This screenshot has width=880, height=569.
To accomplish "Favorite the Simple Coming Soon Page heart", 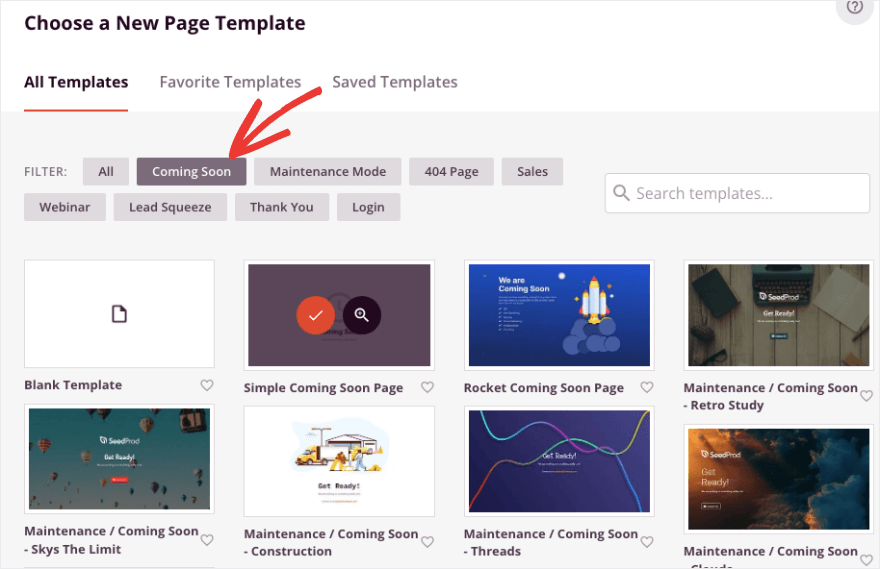I will point(428,387).
